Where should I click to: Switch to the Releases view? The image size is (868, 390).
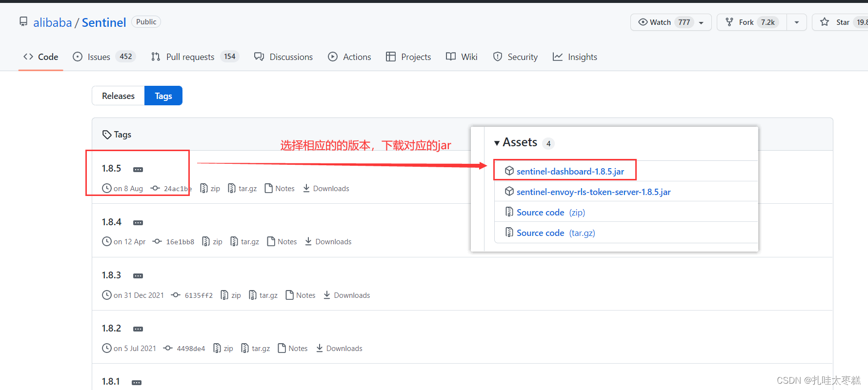point(118,96)
